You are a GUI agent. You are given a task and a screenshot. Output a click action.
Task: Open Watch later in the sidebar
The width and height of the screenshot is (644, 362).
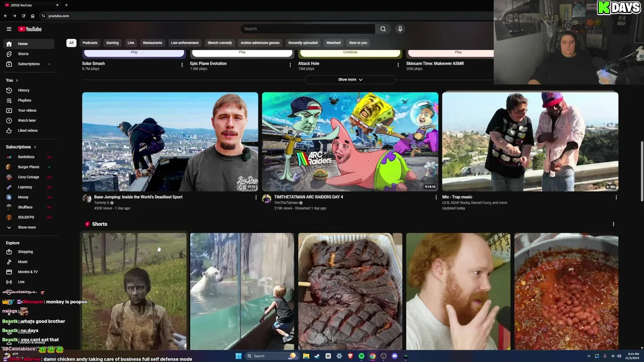coord(28,121)
